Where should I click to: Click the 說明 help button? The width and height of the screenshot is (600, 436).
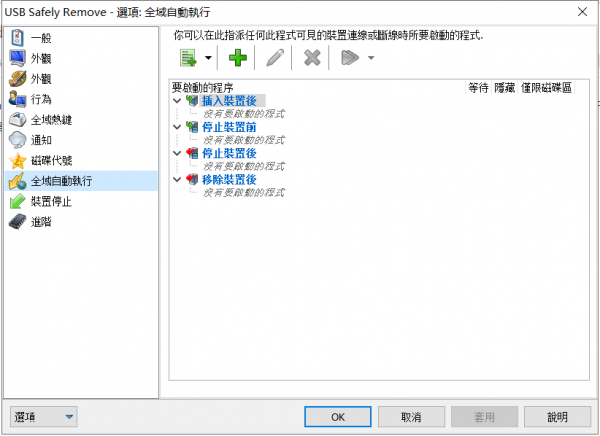coord(558,416)
